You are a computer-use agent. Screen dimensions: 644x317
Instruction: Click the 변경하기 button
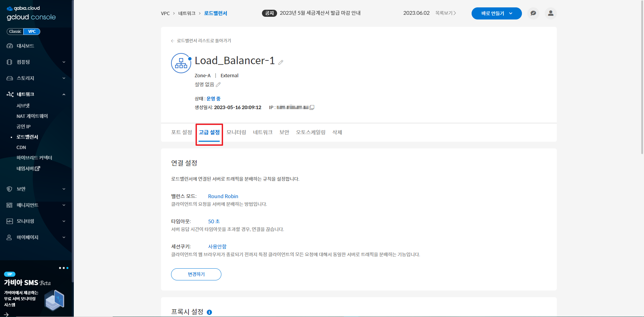point(196,274)
